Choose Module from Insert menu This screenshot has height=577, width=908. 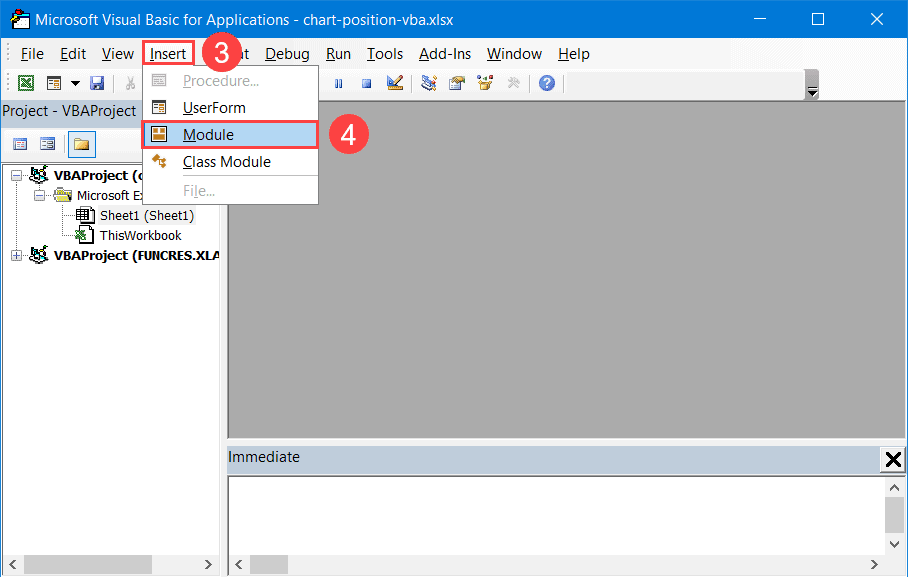pos(230,135)
